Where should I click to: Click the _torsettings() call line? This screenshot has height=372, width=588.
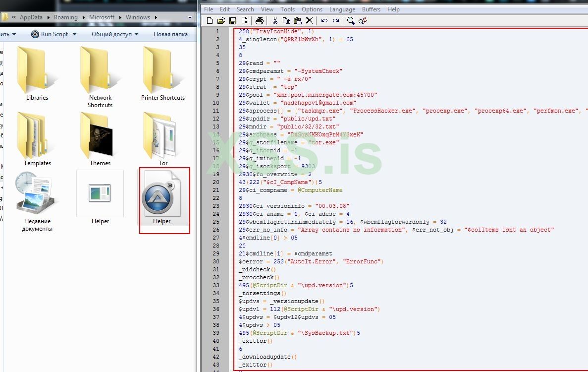pyautogui.click(x=263, y=294)
